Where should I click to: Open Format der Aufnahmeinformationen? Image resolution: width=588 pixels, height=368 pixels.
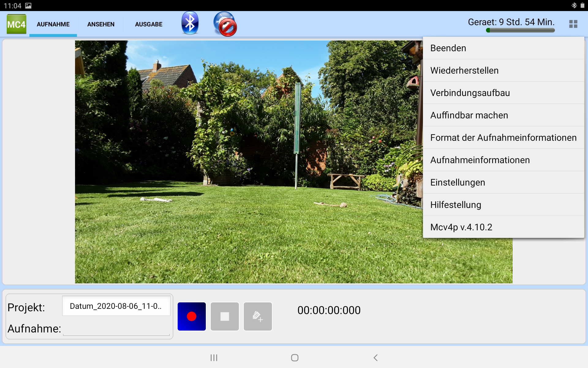pyautogui.click(x=503, y=138)
